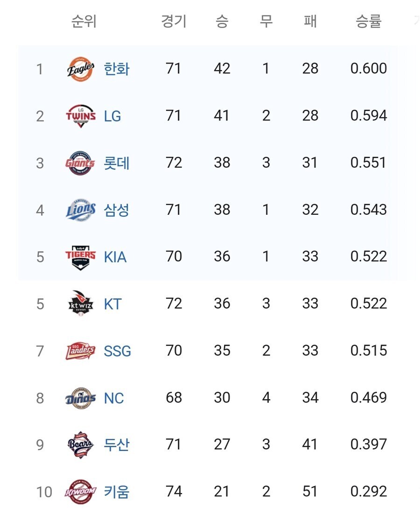Click the LG Twins team logo
The image size is (420, 514).
point(80,116)
